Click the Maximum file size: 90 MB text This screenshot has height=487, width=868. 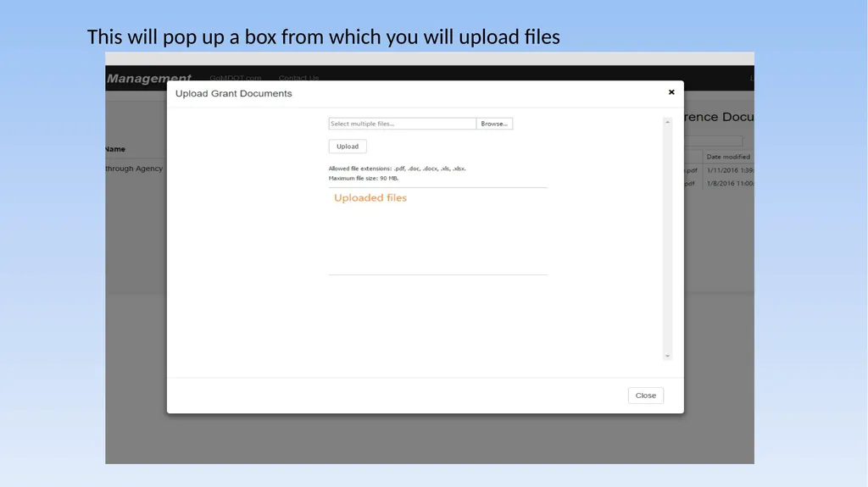(363, 178)
